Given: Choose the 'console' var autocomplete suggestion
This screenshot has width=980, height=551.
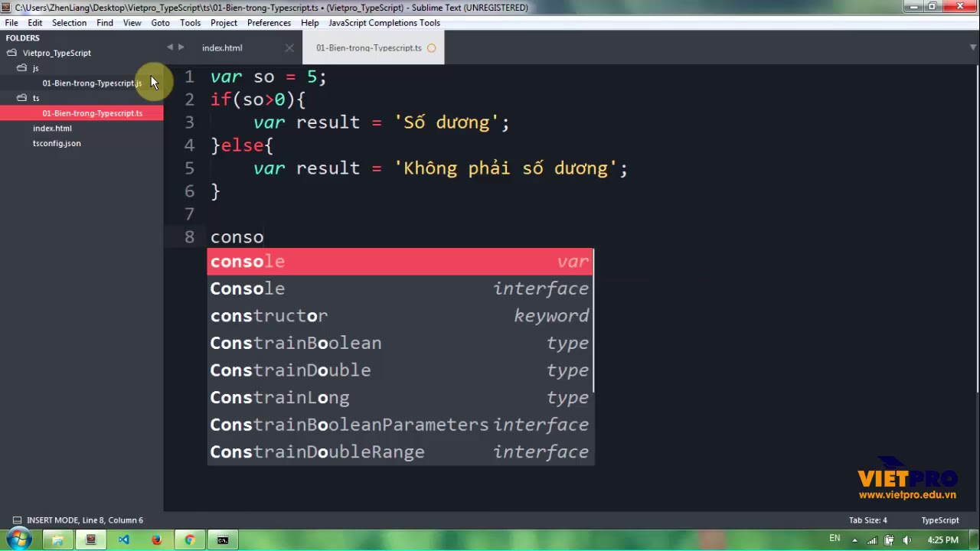Looking at the screenshot, I should [x=400, y=262].
